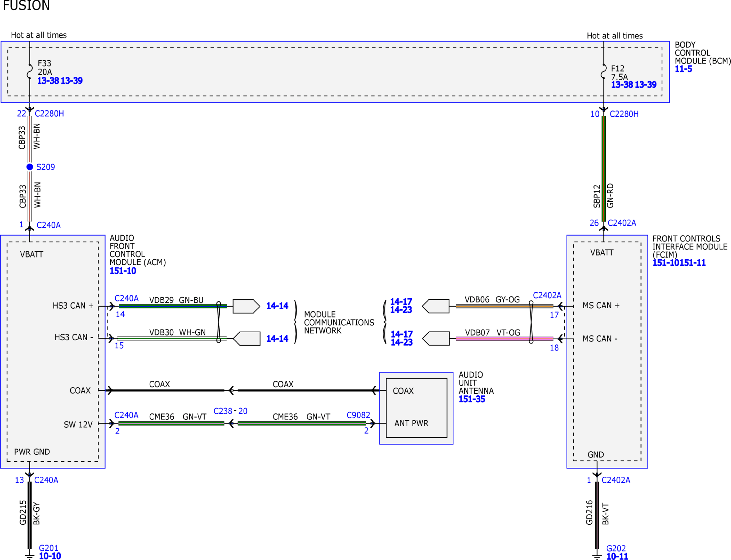Click the twisted-pair symbol joining VDB06 and VDB07
Screen dimensions: 731x560
pos(531,322)
